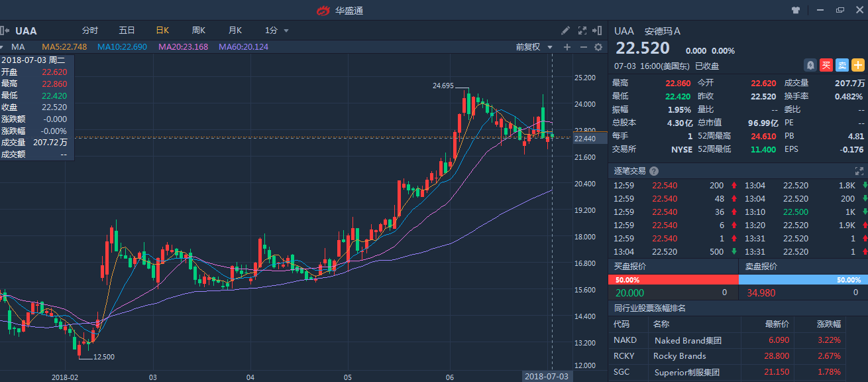The image size is (868, 382).
Task: Click the big 22.520 last price
Action: 643,48
